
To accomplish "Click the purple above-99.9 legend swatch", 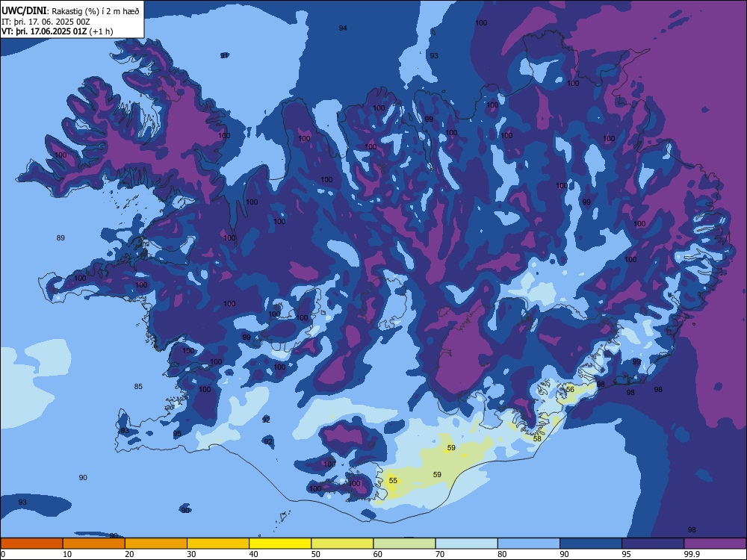I will click(715, 544).
